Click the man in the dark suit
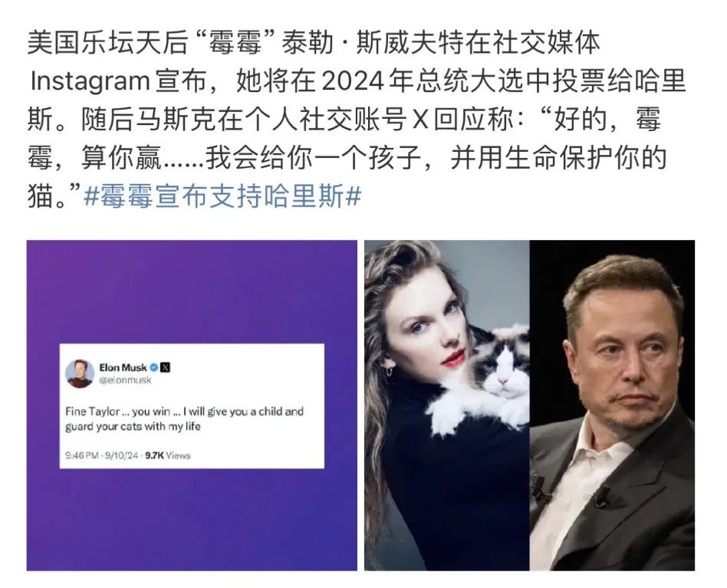Viewport: 727px width, 588px height. (613, 412)
